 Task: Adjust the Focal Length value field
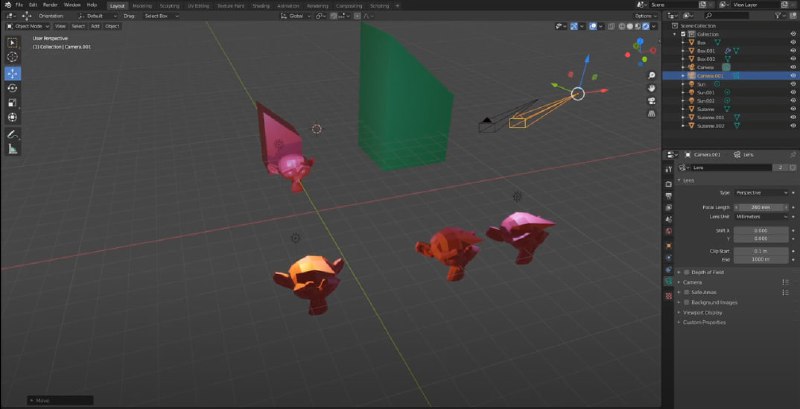point(761,208)
